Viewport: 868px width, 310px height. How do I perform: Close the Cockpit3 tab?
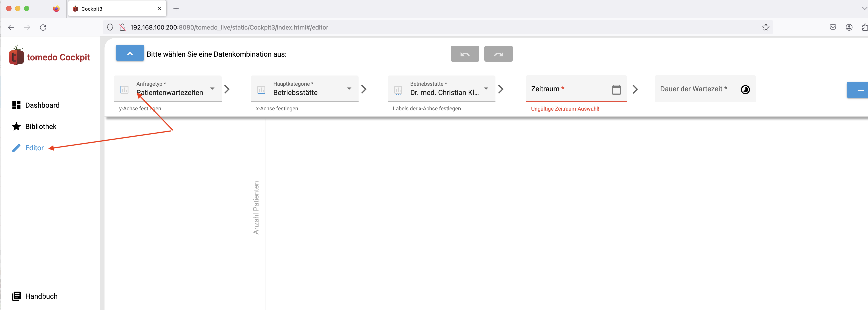(159, 8)
